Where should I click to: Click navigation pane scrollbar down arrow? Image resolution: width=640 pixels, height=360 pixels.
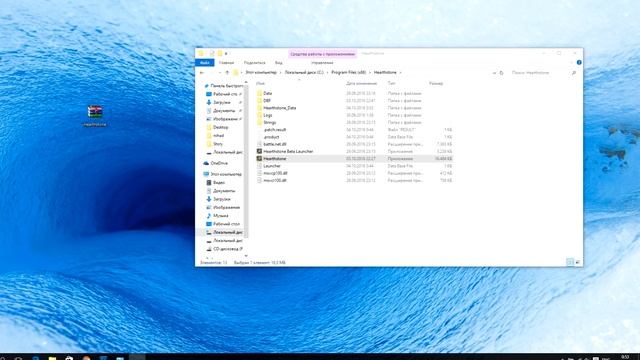click(246, 256)
